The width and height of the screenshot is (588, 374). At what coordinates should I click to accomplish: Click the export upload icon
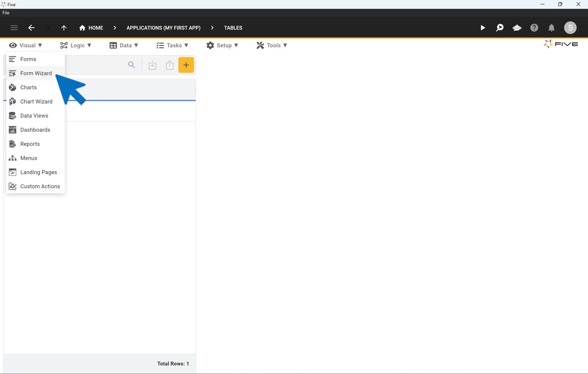170,65
